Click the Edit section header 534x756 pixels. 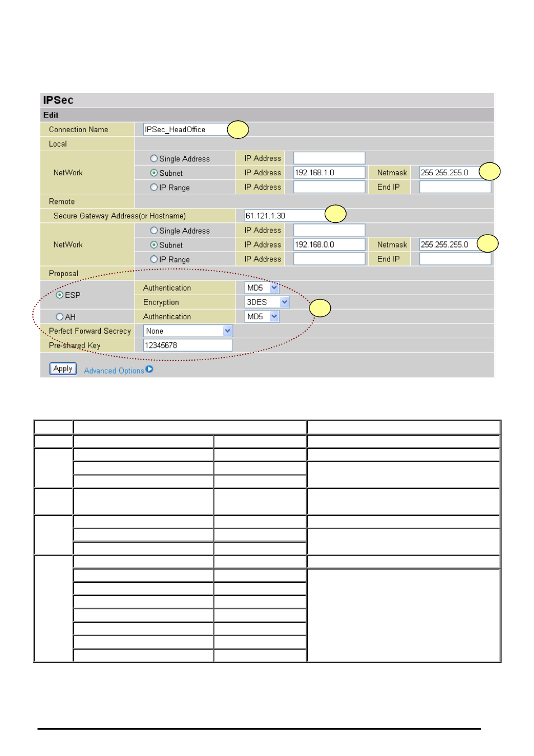(x=51, y=115)
